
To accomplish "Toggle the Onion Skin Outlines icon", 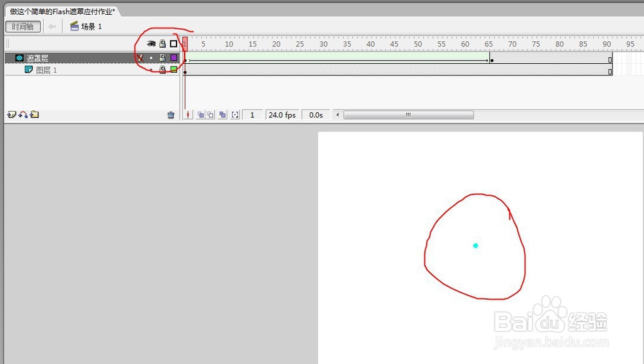I will coord(211,115).
